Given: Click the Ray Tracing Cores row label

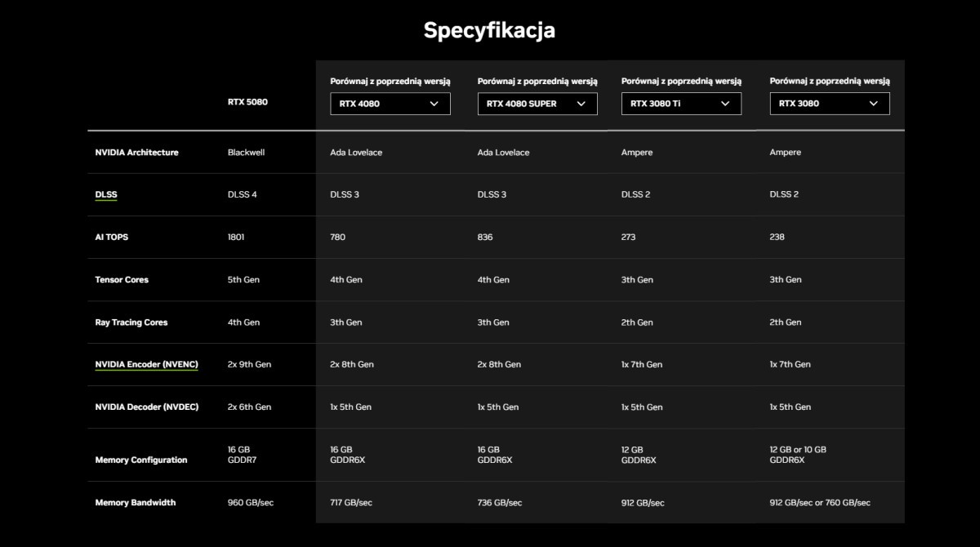Looking at the screenshot, I should [131, 322].
